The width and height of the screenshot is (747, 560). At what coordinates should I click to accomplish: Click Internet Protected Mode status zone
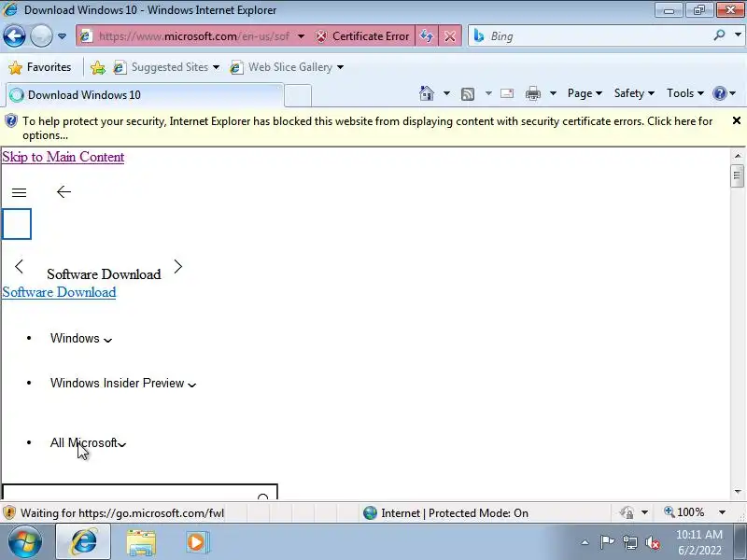[x=445, y=512]
